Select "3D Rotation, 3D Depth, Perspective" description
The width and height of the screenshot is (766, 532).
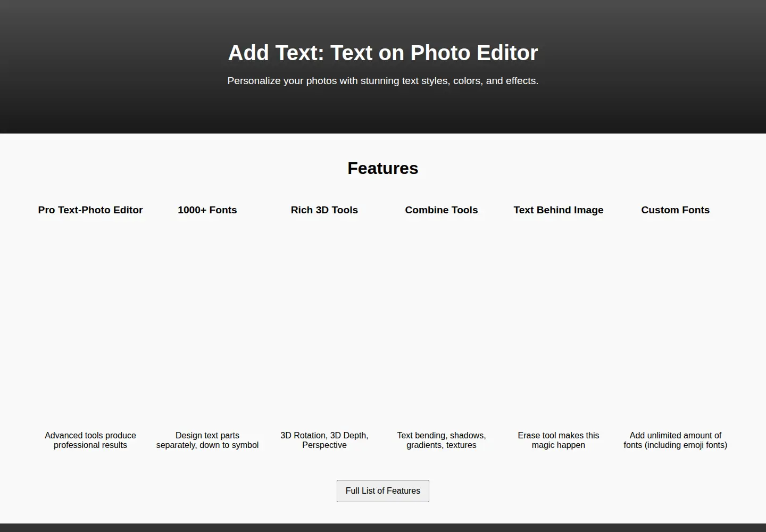[324, 440]
